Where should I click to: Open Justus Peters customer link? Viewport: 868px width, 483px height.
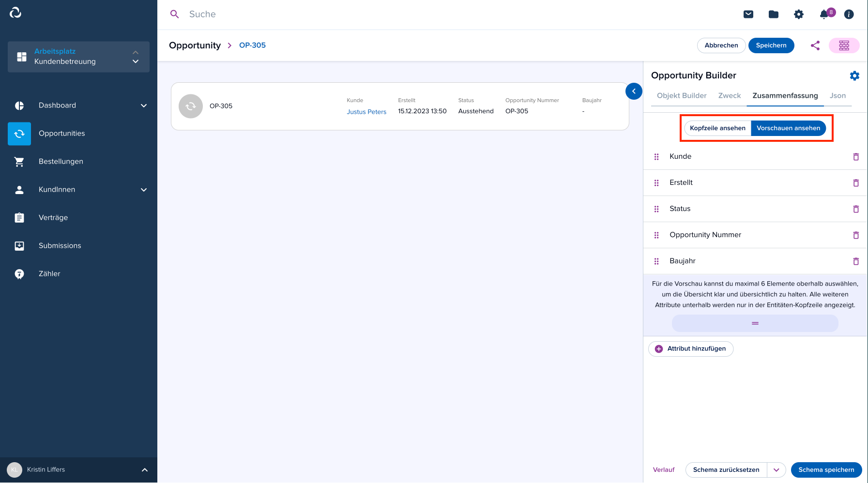pyautogui.click(x=366, y=112)
